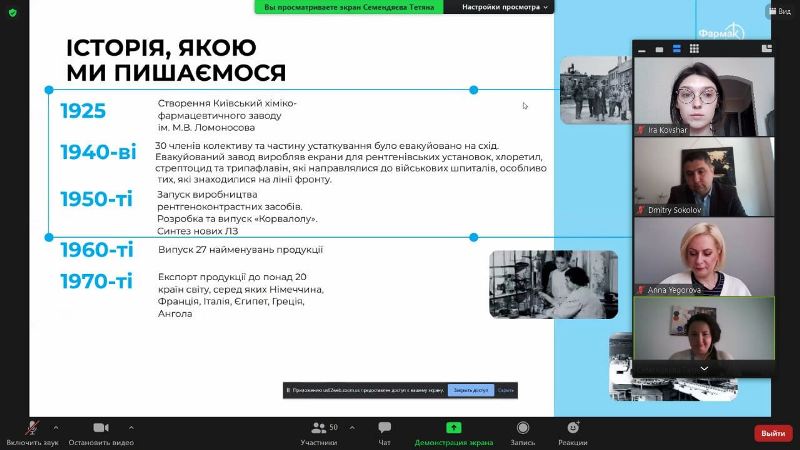
Task: Select Dmitry Sokolov's video tile
Action: click(x=704, y=177)
